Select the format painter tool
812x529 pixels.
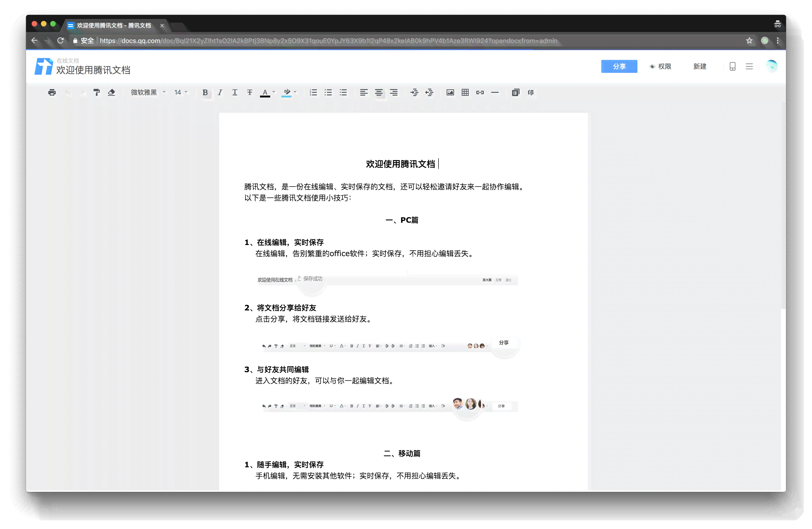pyautogui.click(x=97, y=92)
